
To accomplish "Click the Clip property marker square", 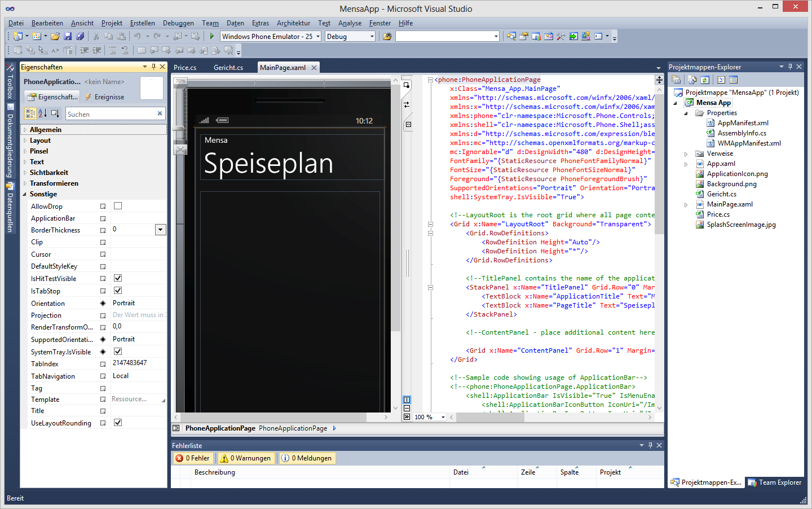I will point(103,242).
